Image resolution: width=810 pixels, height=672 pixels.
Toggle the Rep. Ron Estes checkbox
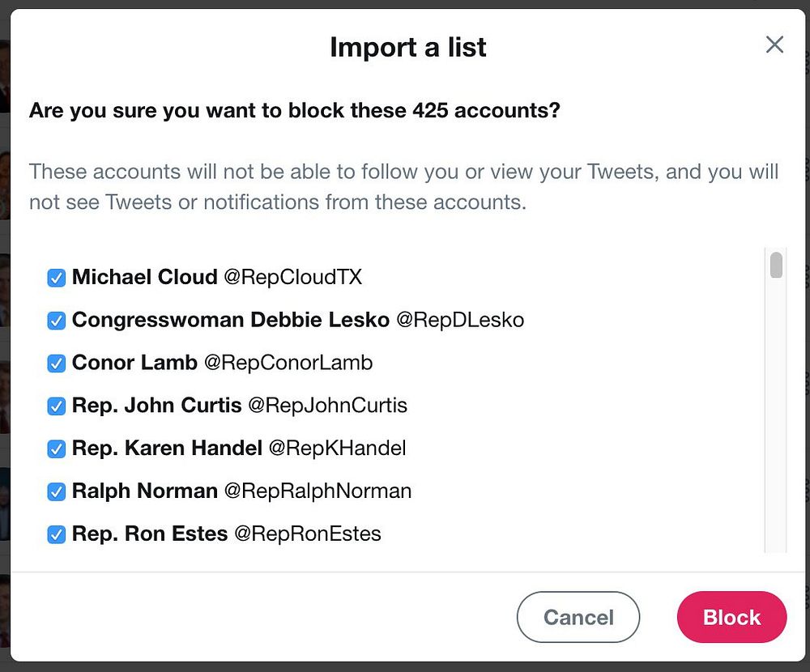click(56, 534)
